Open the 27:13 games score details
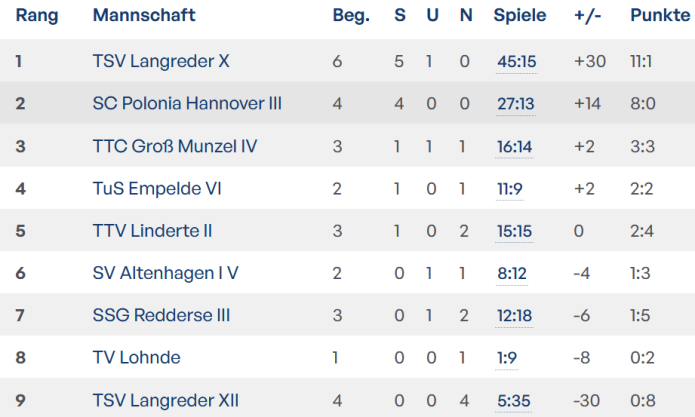Image resolution: width=695 pixels, height=417 pixels. (x=516, y=104)
